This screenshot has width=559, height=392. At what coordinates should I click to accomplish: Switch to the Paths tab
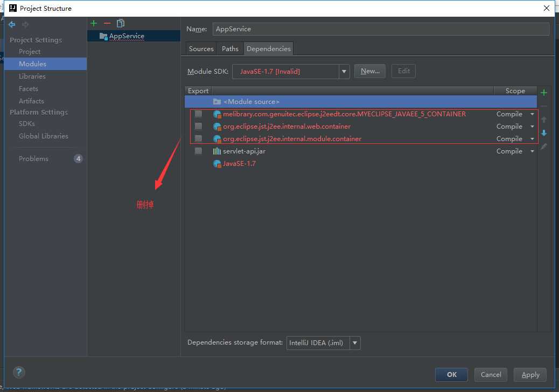click(x=230, y=49)
